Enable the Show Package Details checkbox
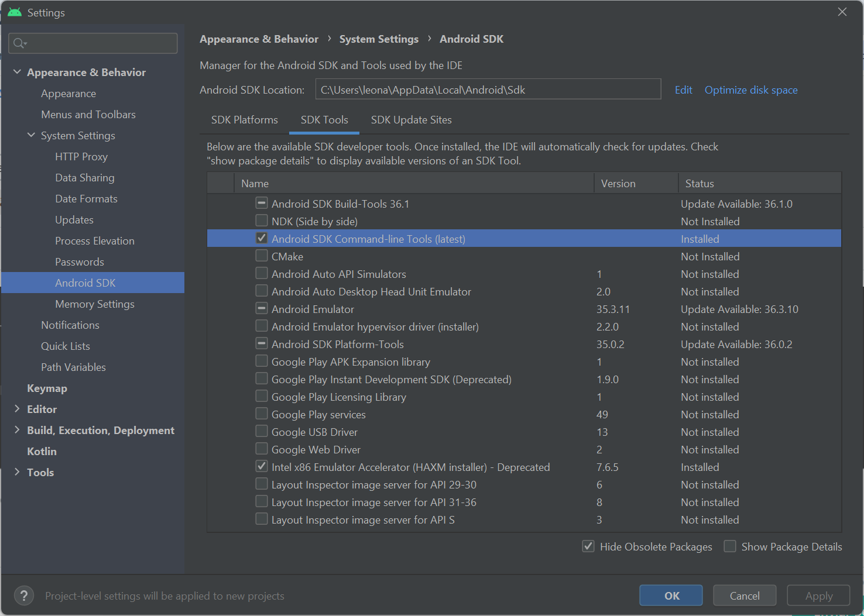The height and width of the screenshot is (616, 864). coord(730,546)
